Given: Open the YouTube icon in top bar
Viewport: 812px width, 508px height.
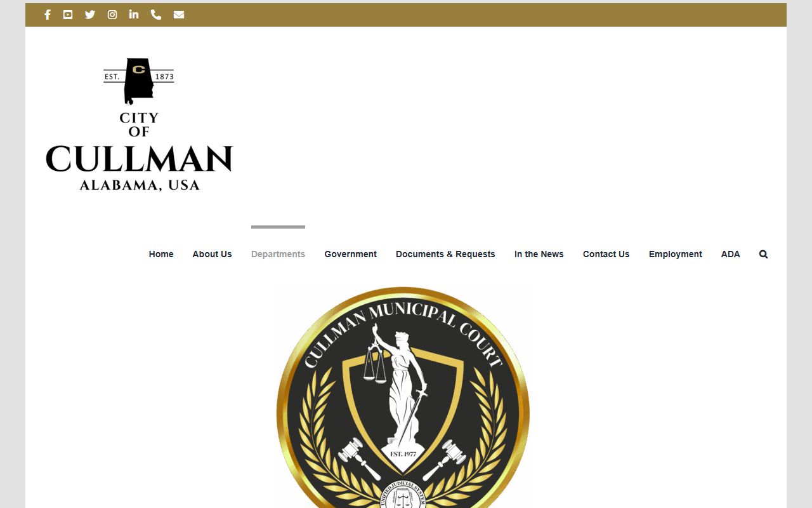Looking at the screenshot, I should pyautogui.click(x=68, y=15).
